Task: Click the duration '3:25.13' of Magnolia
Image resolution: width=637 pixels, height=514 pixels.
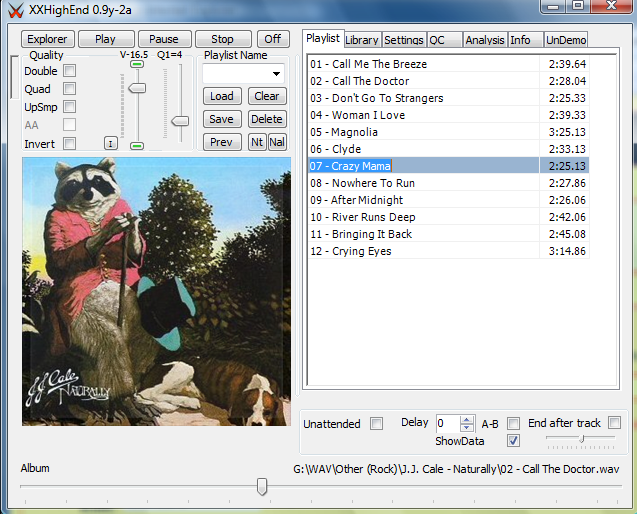Action: (567, 132)
